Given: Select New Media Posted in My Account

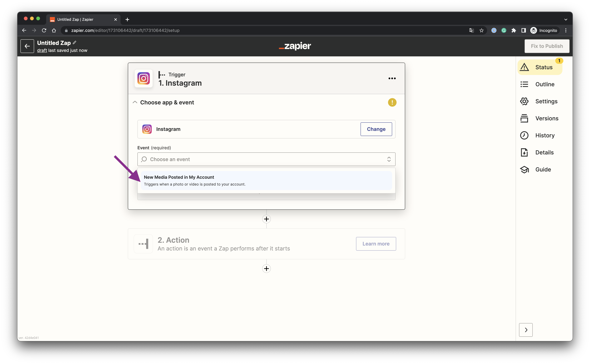Looking at the screenshot, I should (x=266, y=181).
